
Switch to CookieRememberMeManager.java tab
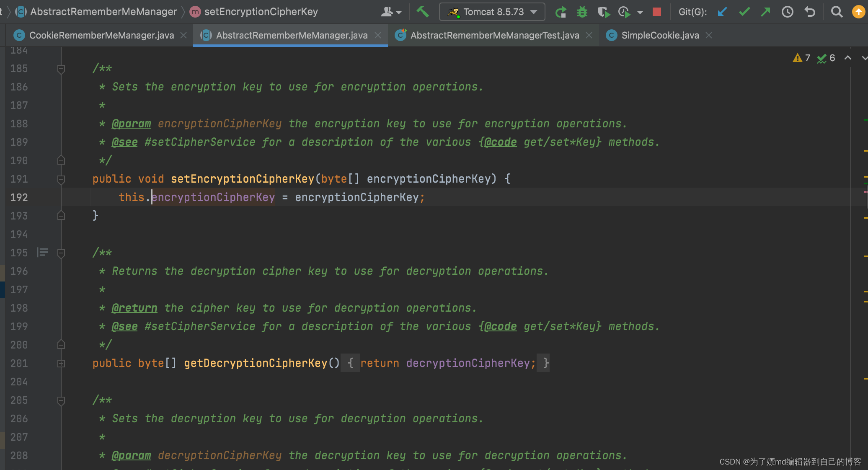101,36
